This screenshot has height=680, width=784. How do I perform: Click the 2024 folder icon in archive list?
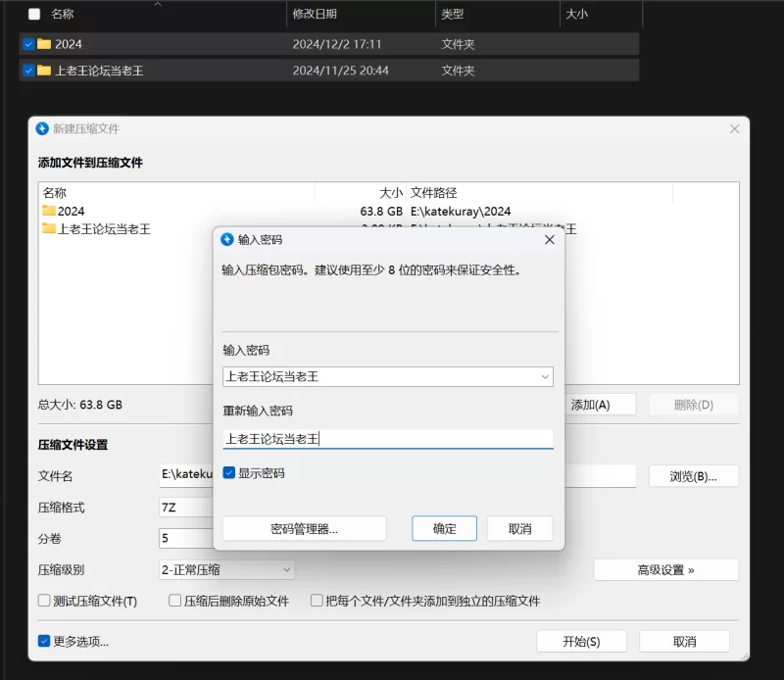click(x=49, y=211)
